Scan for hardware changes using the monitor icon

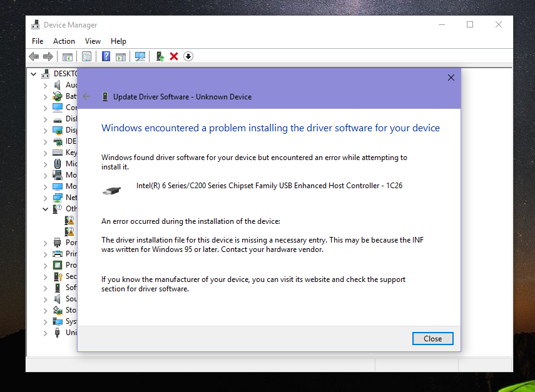tap(140, 57)
